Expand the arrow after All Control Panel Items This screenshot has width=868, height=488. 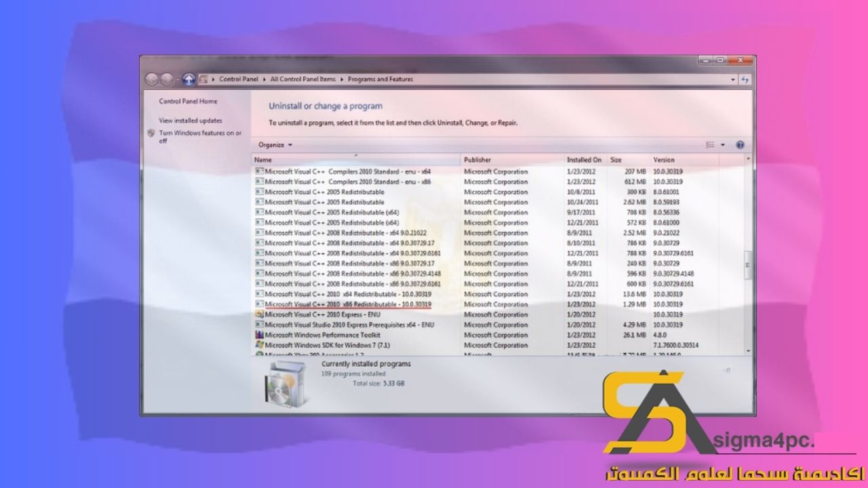pos(342,79)
